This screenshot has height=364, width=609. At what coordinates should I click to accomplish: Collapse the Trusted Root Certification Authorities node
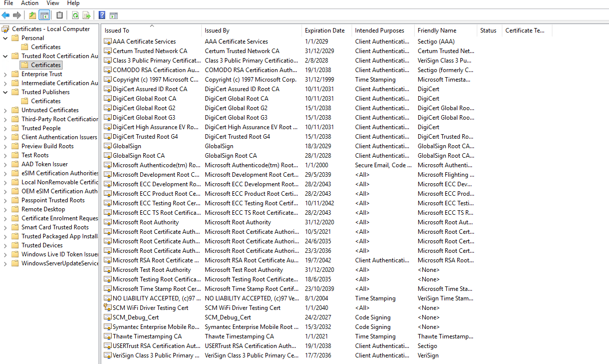coord(6,56)
